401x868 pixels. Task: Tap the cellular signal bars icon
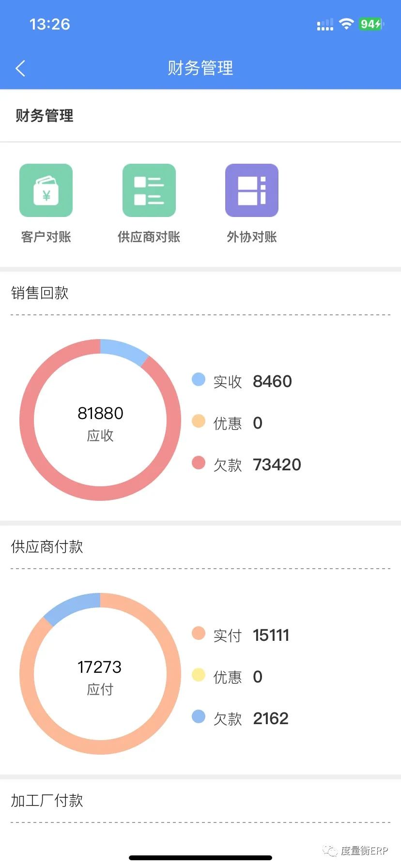tap(325, 25)
